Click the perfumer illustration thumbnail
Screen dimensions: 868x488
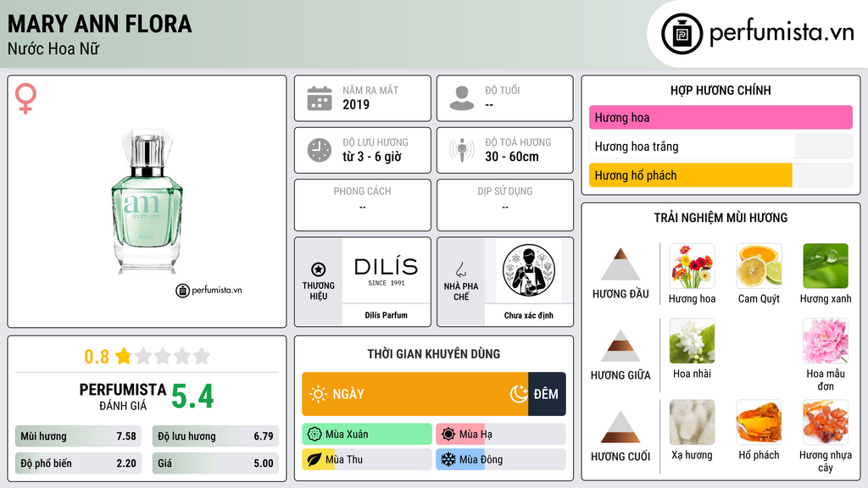coord(529,270)
